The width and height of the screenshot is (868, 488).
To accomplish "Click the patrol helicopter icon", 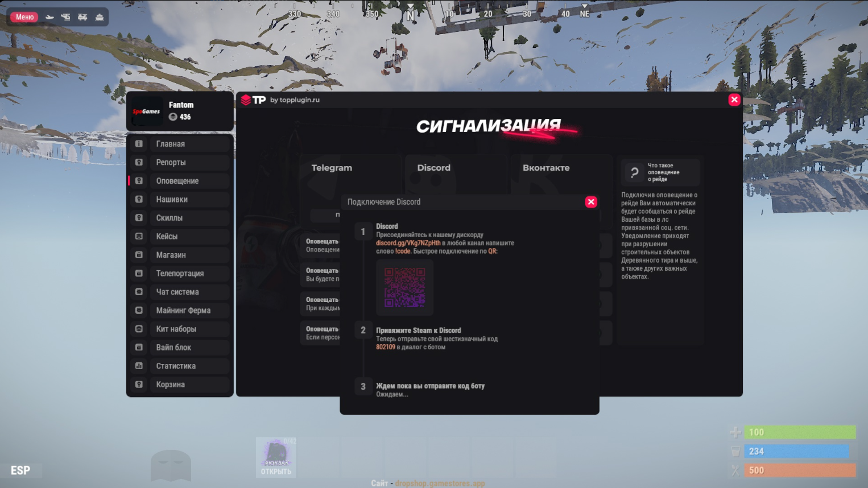I will pos(66,17).
